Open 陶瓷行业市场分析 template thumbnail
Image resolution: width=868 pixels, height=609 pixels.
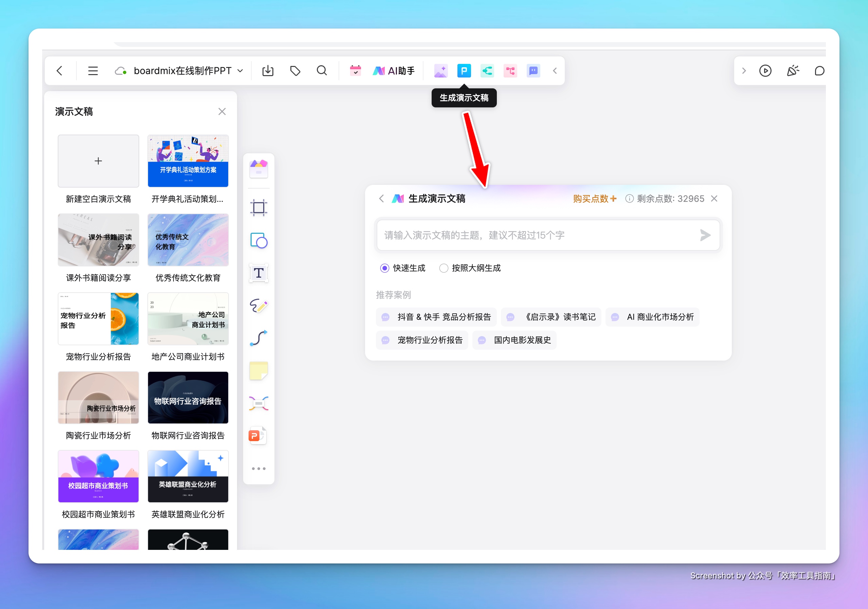coord(98,398)
